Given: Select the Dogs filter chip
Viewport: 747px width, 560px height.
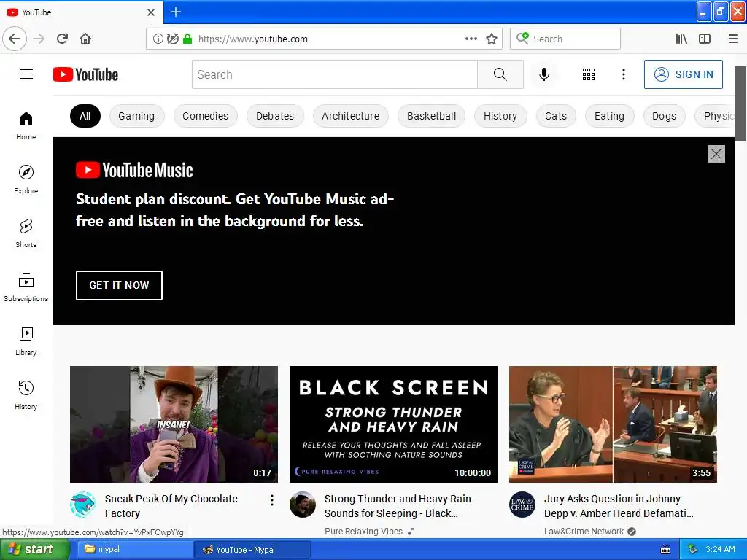Looking at the screenshot, I should pyautogui.click(x=664, y=116).
